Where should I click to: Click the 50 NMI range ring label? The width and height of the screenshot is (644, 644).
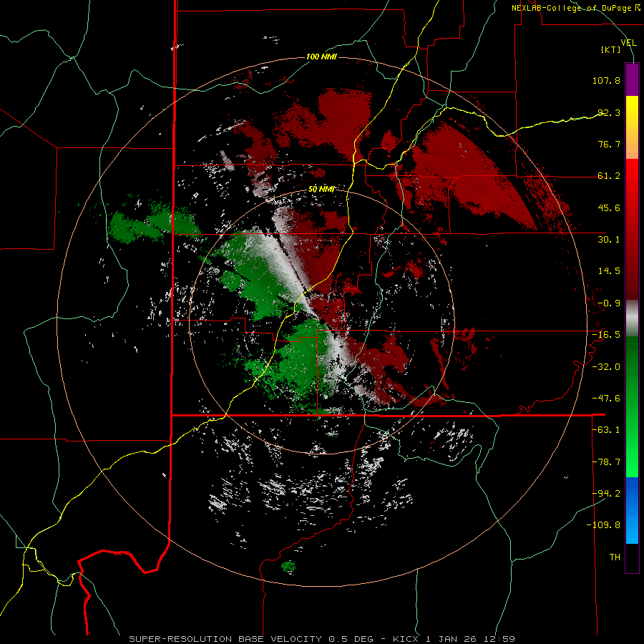[x=321, y=189]
